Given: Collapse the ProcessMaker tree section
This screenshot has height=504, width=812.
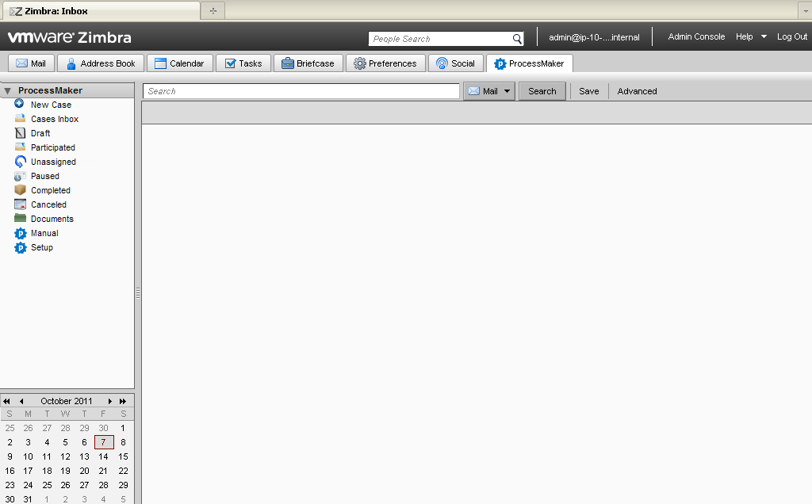Looking at the screenshot, I should tap(7, 91).
